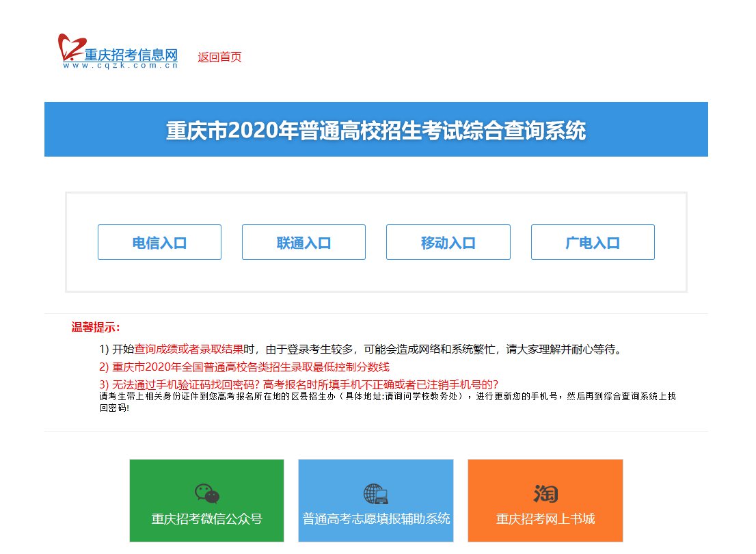
Task: Click the 温馨提示 heading
Action: click(96, 327)
